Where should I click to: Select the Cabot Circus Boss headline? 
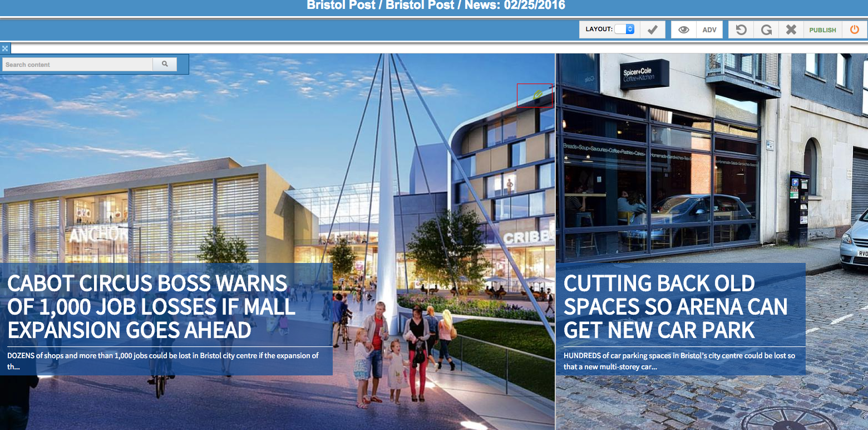[151, 306]
